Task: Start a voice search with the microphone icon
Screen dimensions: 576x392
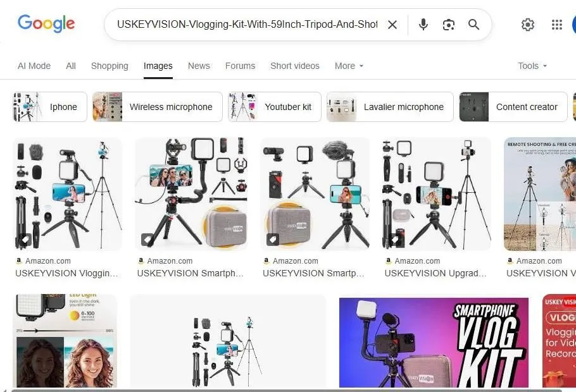Action: tap(423, 25)
